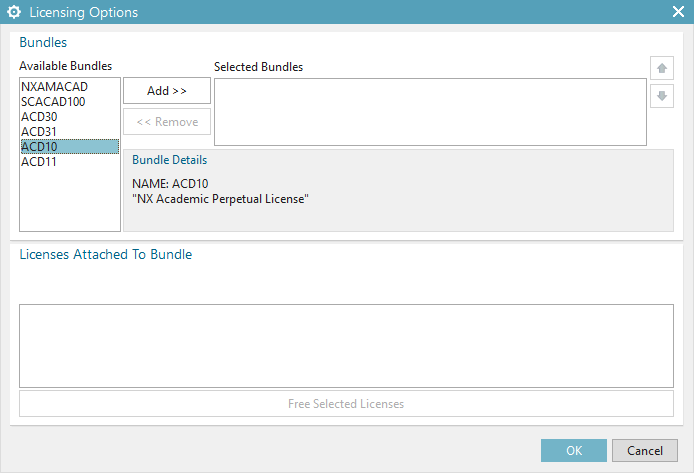Click inside the Selected Bundles list box
Image resolution: width=694 pixels, height=473 pixels.
pyautogui.click(x=430, y=112)
